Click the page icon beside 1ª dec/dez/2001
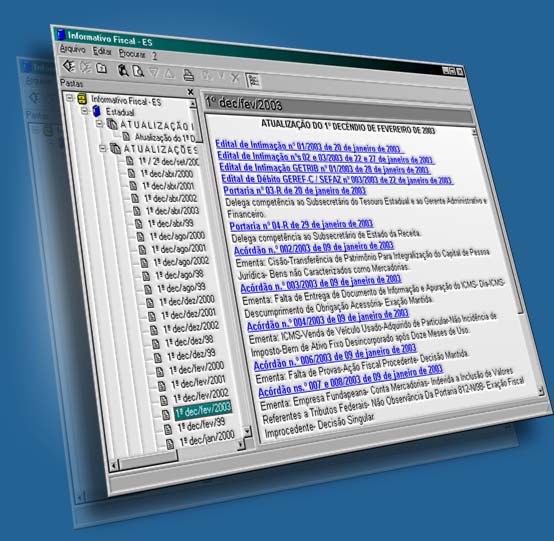The width and height of the screenshot is (554, 541). point(152,316)
